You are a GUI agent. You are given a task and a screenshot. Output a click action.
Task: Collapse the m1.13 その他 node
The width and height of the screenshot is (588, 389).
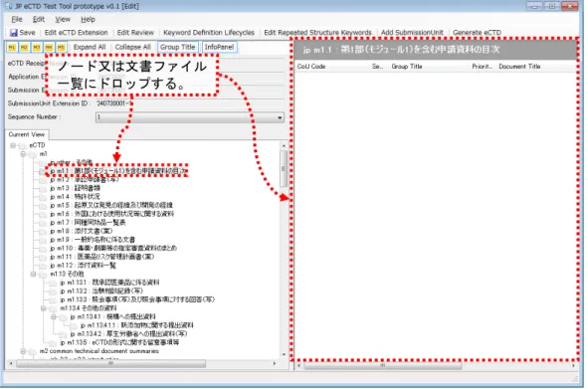click(34, 275)
